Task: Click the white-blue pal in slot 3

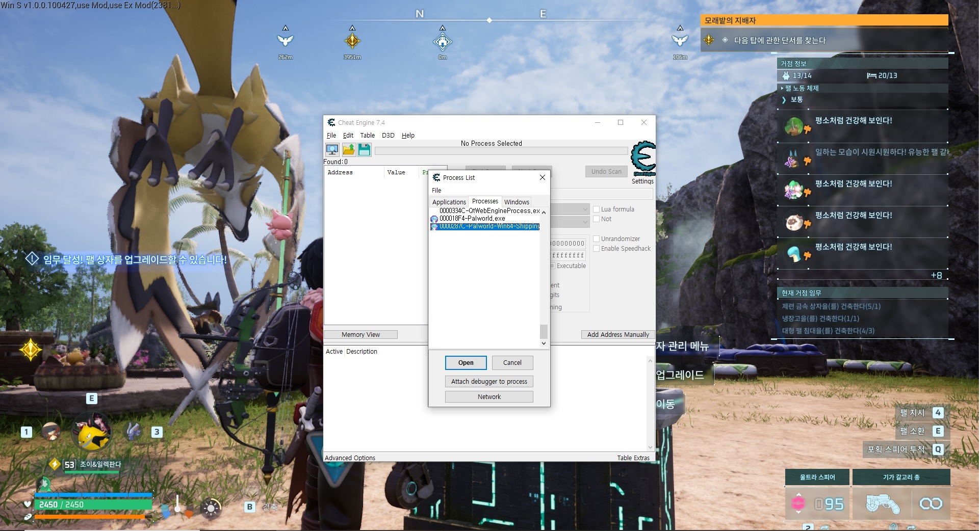Action: (x=134, y=432)
